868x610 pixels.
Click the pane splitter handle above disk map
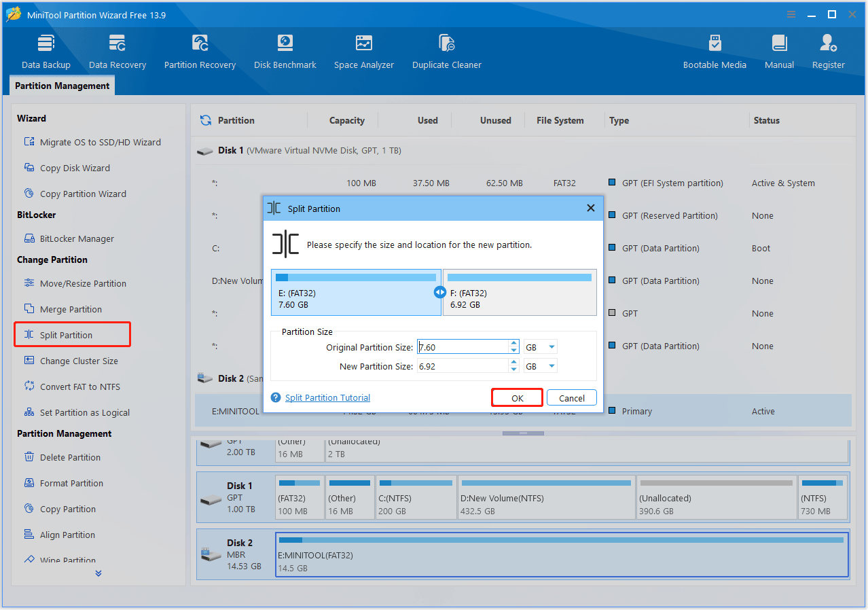523,433
